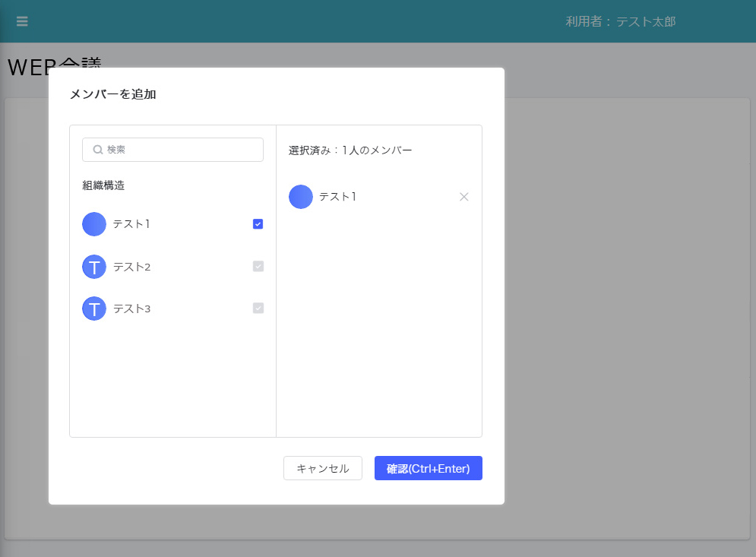Click テスト1 name in selected members panel

[337, 197]
